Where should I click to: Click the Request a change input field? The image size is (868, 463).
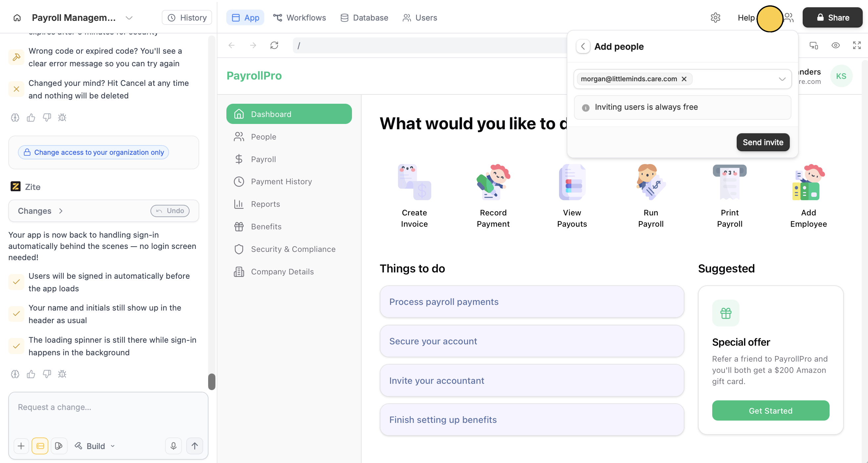(108, 407)
